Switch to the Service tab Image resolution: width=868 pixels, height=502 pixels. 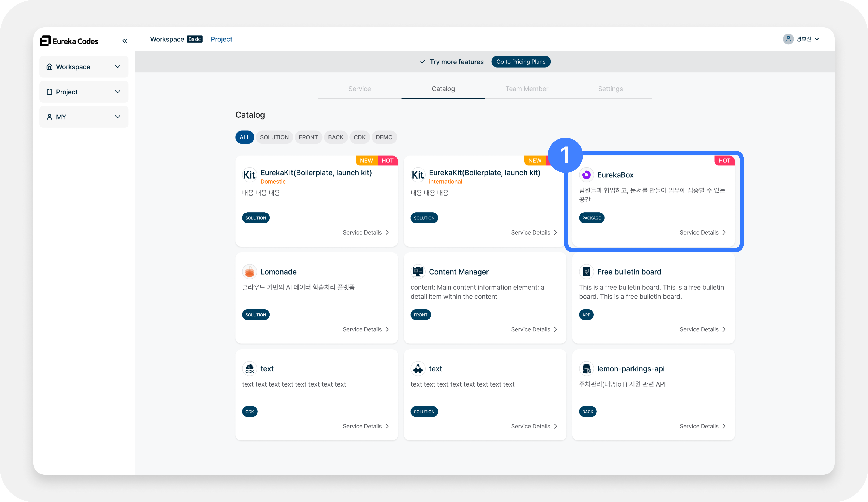point(360,89)
